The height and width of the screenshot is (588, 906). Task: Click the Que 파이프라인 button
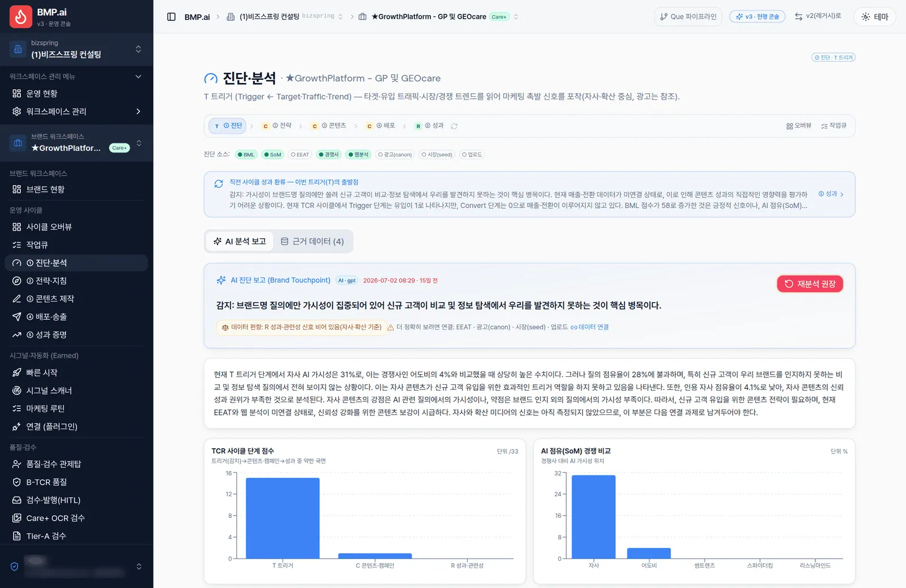click(x=689, y=17)
